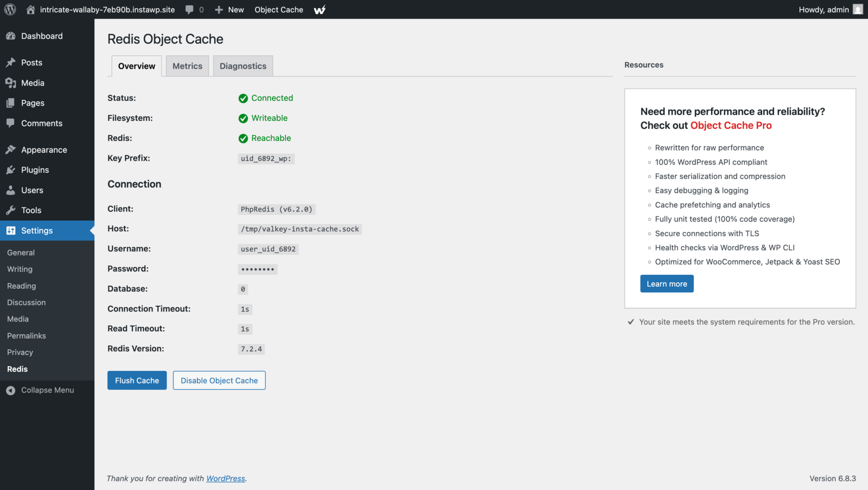Click the plus New icon

tap(219, 10)
